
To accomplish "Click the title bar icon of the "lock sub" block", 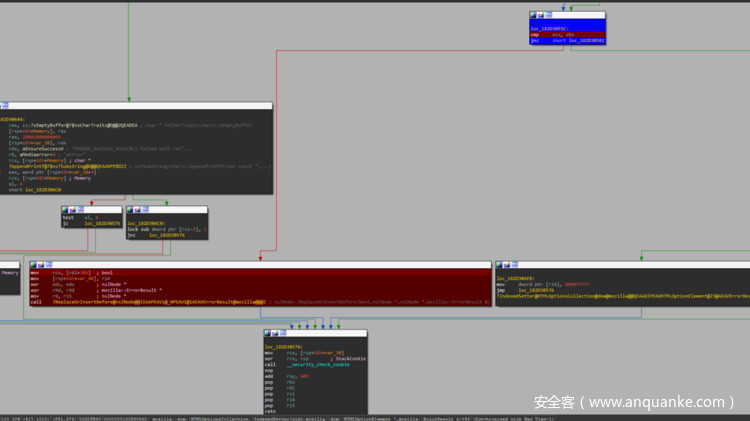I will [131, 210].
